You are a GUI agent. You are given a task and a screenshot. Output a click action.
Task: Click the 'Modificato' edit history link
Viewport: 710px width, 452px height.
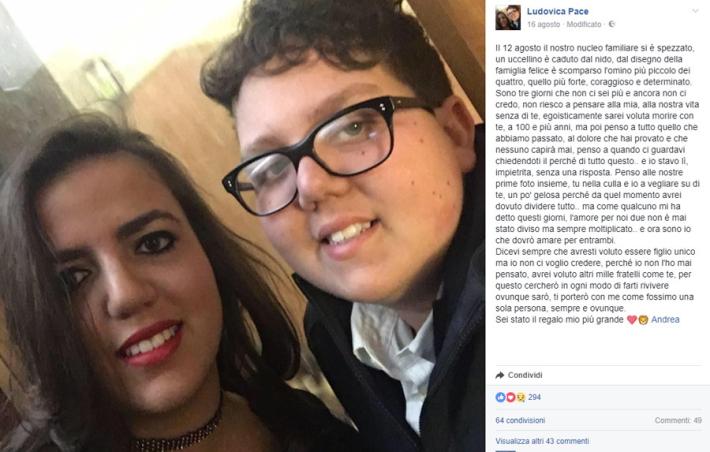(x=584, y=24)
